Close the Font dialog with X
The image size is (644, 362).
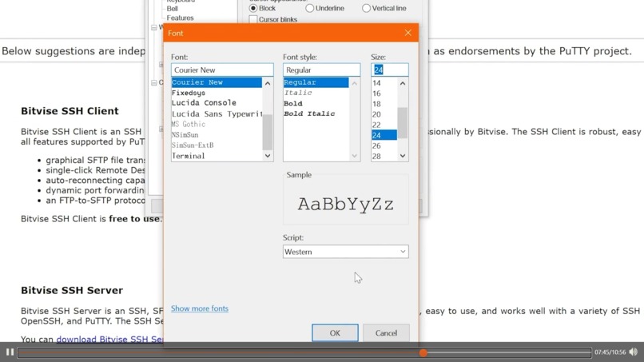tap(407, 33)
